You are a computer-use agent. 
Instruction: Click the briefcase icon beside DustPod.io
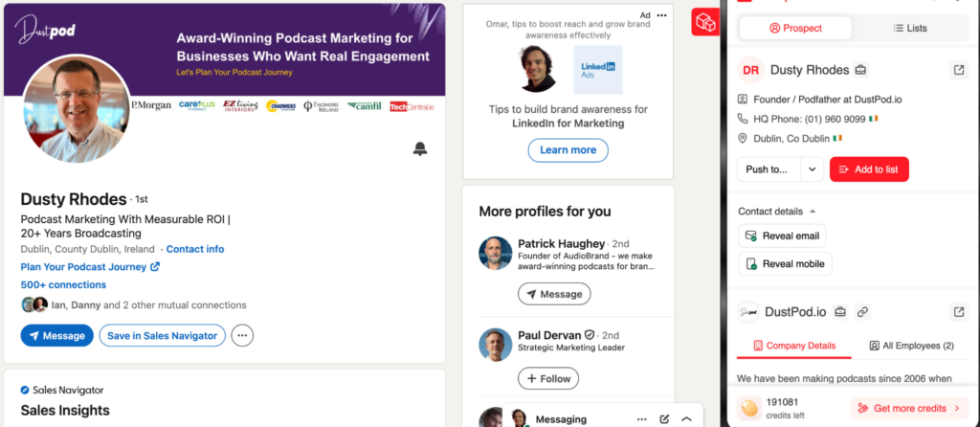pyautogui.click(x=841, y=311)
